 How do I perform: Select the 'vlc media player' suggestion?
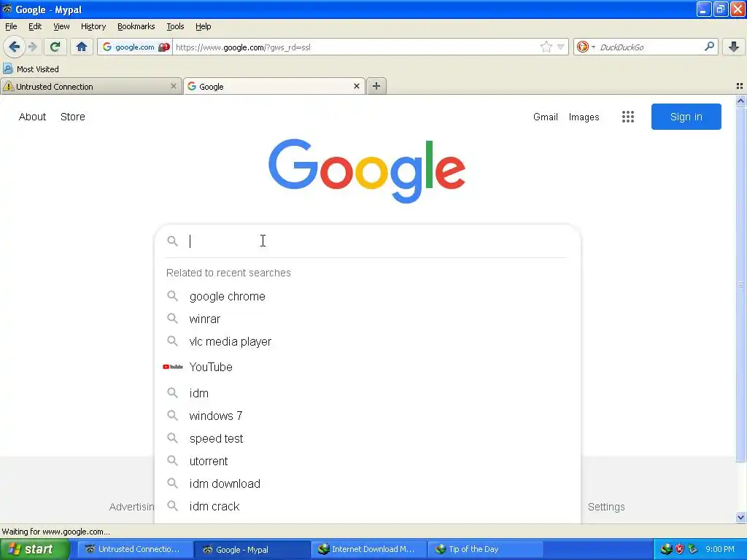tap(368, 341)
